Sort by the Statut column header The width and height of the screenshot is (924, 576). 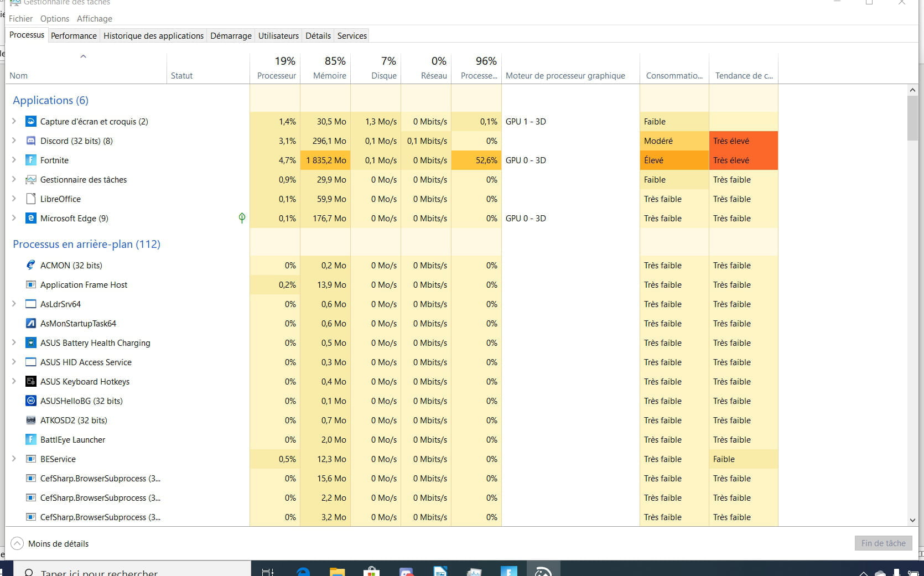tap(208, 68)
